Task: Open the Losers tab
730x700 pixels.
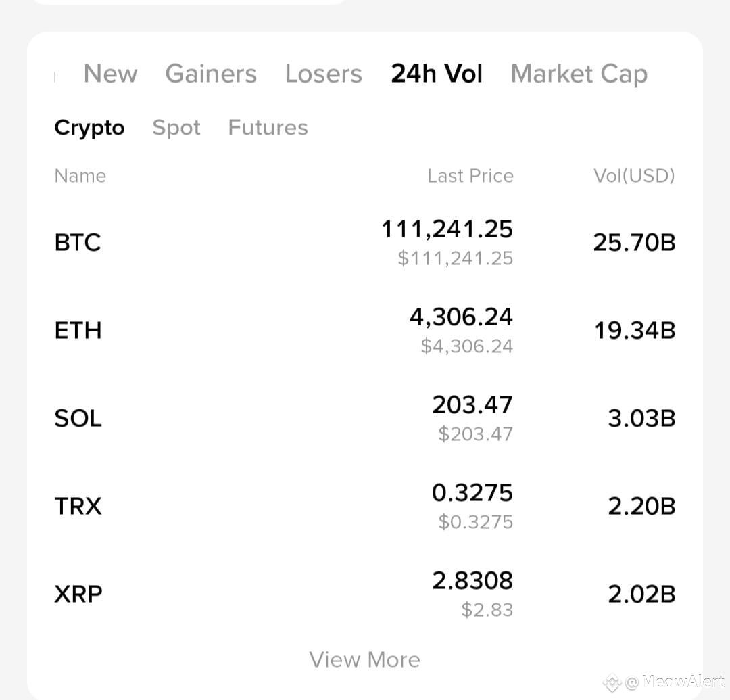Action: pos(323,74)
